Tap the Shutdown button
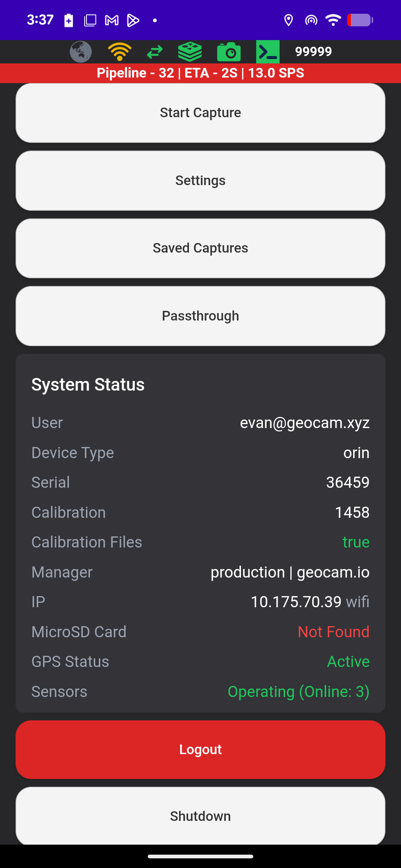Viewport: 401px width, 868px height. click(200, 816)
